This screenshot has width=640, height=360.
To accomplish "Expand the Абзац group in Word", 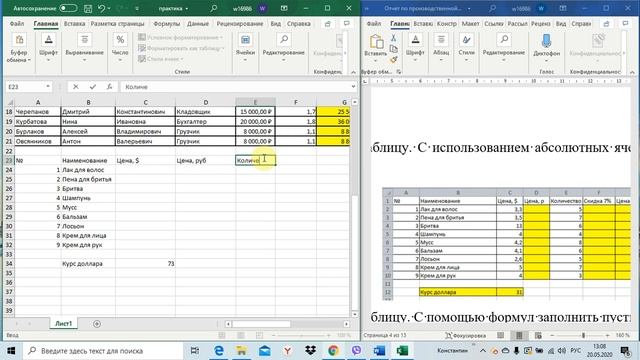I will coord(441,49).
